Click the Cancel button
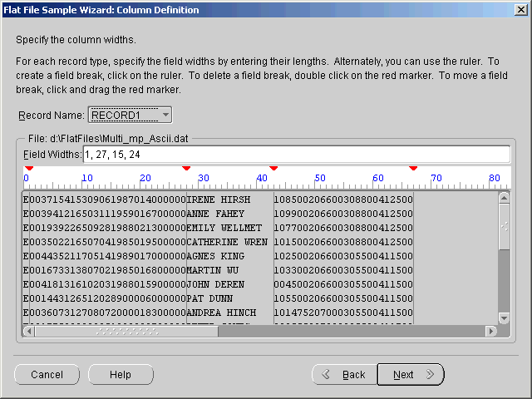 point(47,375)
